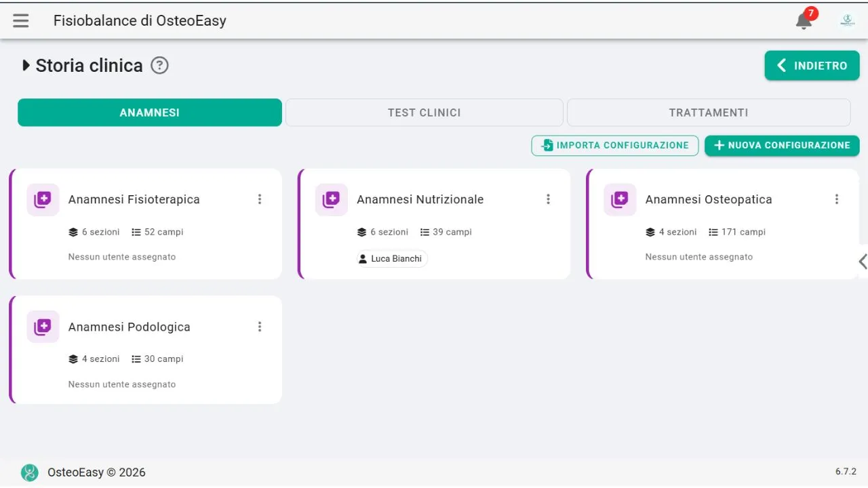The image size is (868, 488).
Task: Click the OsteoEasy logo in the footer
Action: [x=29, y=472]
